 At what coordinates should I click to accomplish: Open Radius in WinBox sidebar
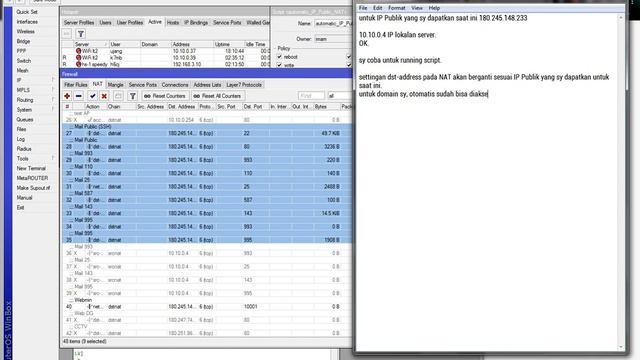[x=24, y=149]
